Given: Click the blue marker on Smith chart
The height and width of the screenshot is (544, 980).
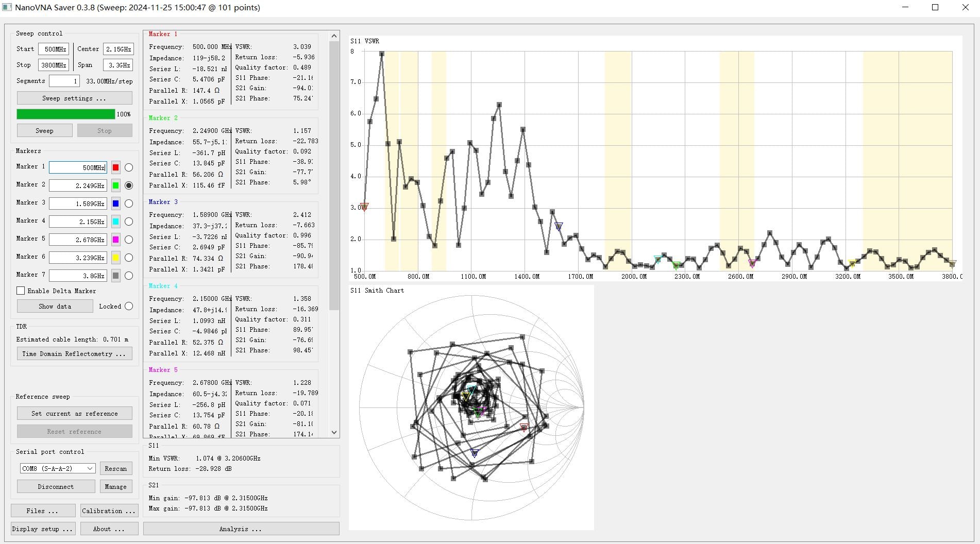Looking at the screenshot, I should 475,453.
